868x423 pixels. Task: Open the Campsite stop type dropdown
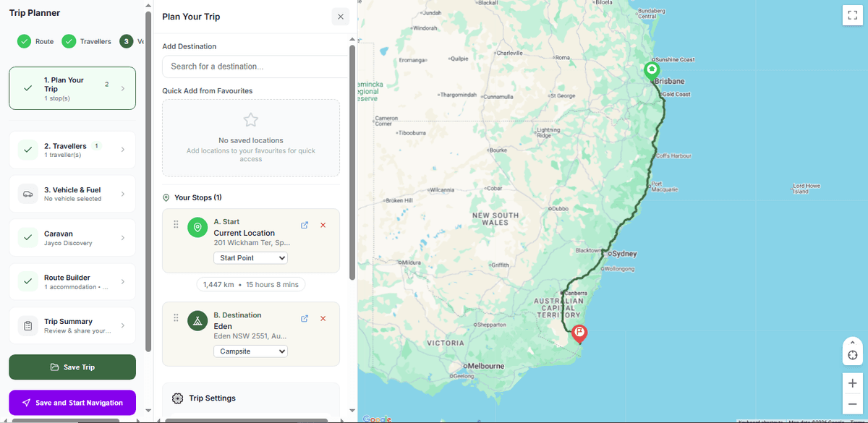pyautogui.click(x=250, y=351)
